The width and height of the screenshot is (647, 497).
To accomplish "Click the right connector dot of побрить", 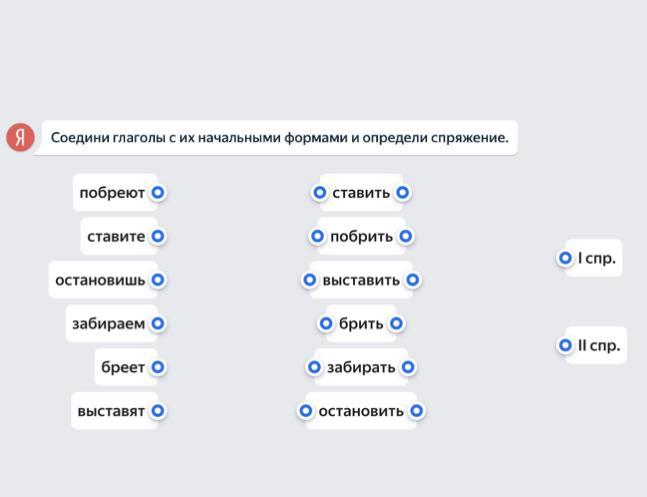I will coord(405,237).
